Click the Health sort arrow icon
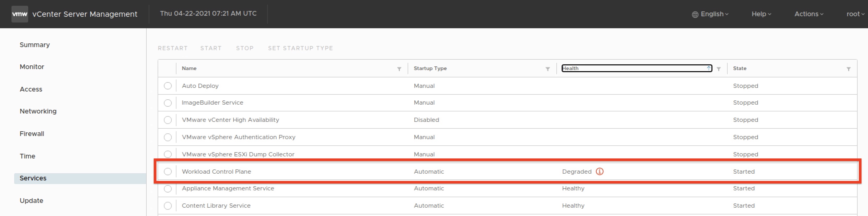This screenshot has width=868, height=216. [709, 68]
